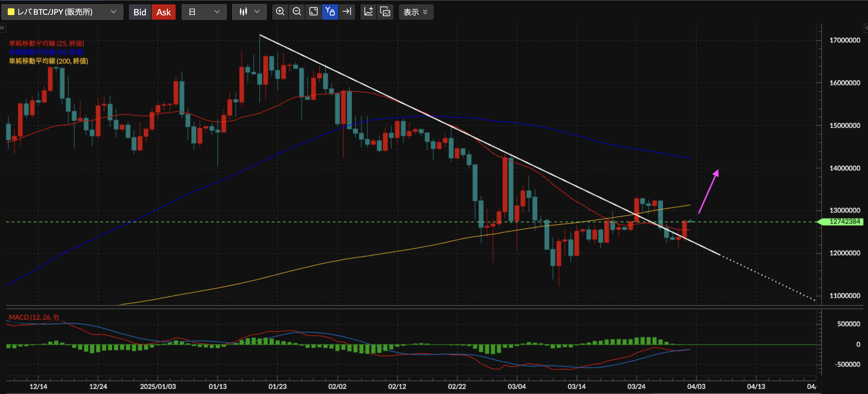The image size is (868, 394).
Task: Click the 03/24 date axis label
Action: point(636,386)
